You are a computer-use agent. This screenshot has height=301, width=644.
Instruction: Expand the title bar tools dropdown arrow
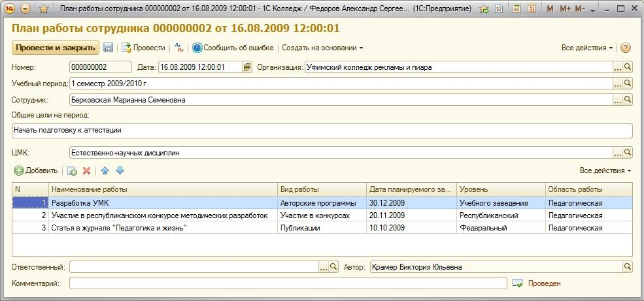pos(592,10)
